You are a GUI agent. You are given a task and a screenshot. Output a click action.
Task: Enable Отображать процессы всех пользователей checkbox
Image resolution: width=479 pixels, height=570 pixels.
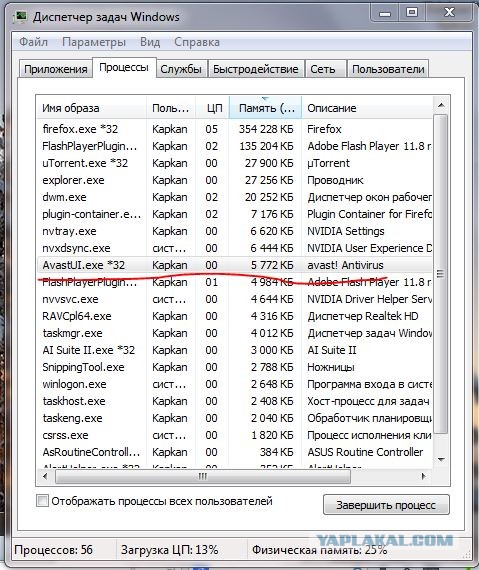(42, 501)
